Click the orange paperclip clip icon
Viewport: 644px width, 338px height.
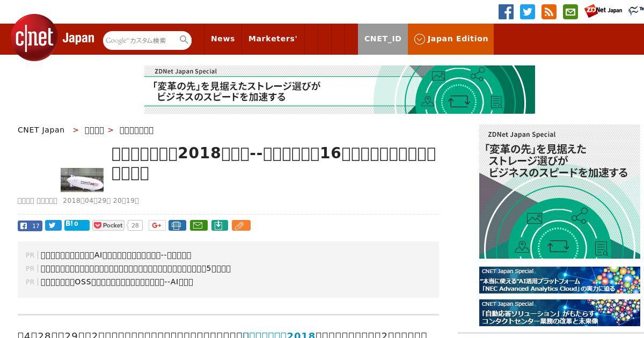[241, 225]
